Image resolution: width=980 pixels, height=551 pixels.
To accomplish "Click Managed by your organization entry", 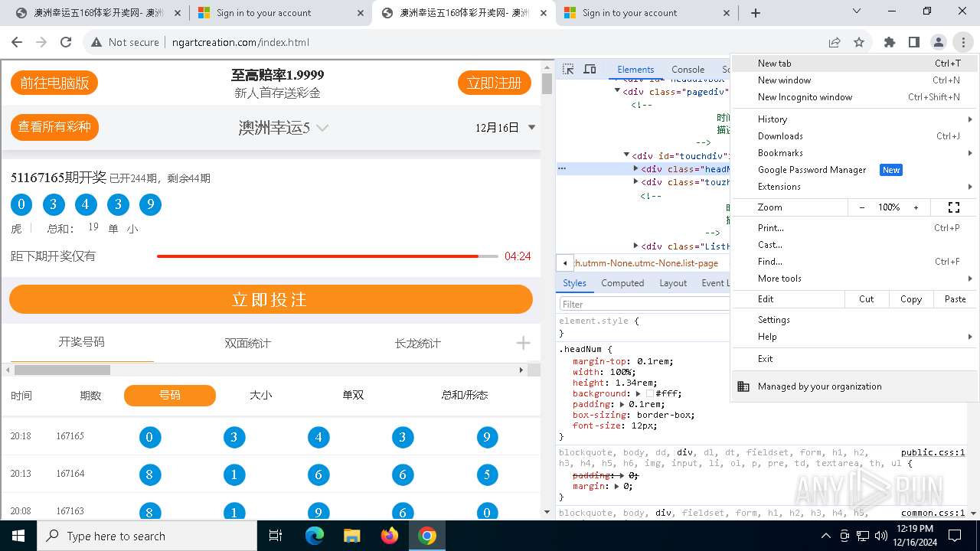I will (x=854, y=386).
